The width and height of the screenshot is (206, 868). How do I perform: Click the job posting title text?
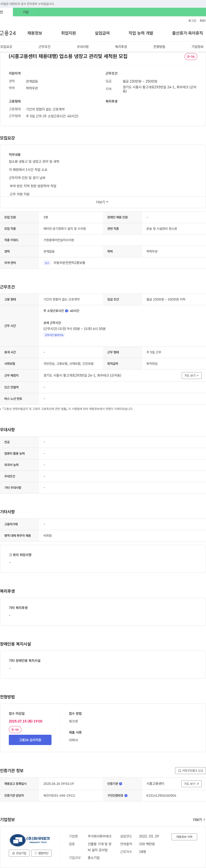[68, 56]
